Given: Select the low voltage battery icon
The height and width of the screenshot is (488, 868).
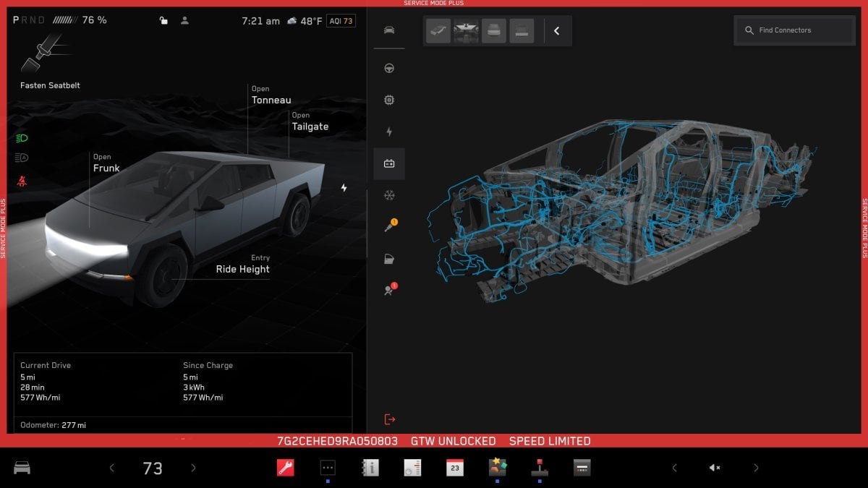Looking at the screenshot, I should point(389,164).
